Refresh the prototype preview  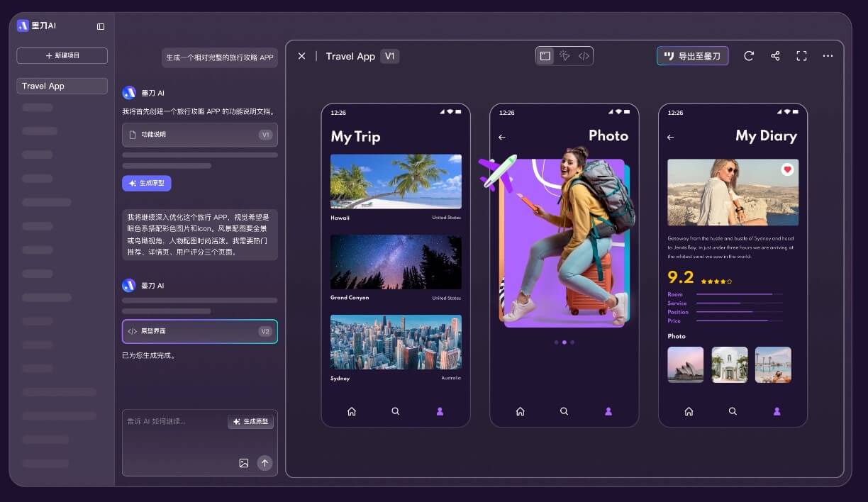coord(749,55)
